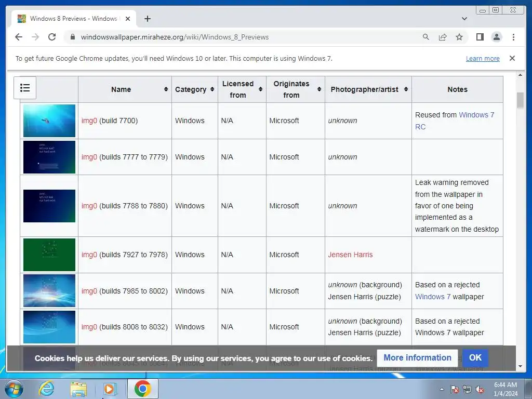
Task: Follow the img0 link for build 7700
Action: pyautogui.click(x=89, y=121)
